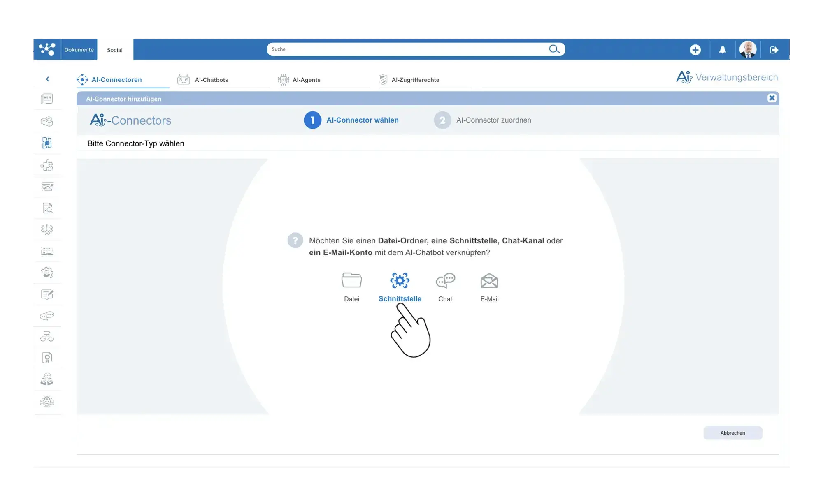Select the E-Mail envelope connector icon
The image size is (823, 504).
pos(489,281)
